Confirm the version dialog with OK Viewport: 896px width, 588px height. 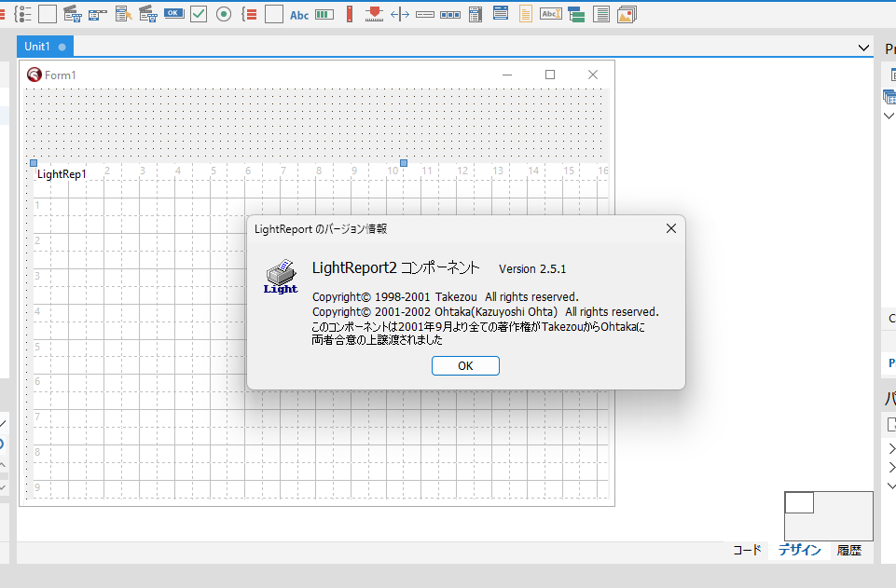pyautogui.click(x=465, y=366)
